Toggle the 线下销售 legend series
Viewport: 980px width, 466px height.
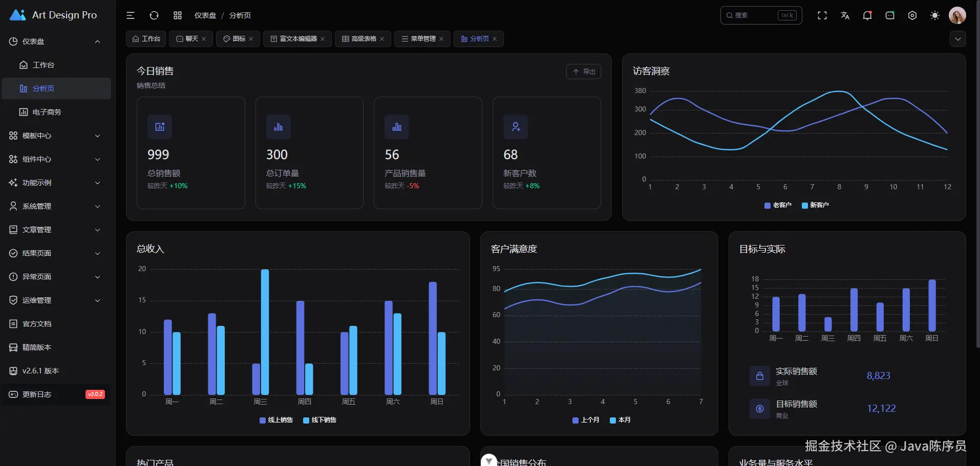click(320, 420)
